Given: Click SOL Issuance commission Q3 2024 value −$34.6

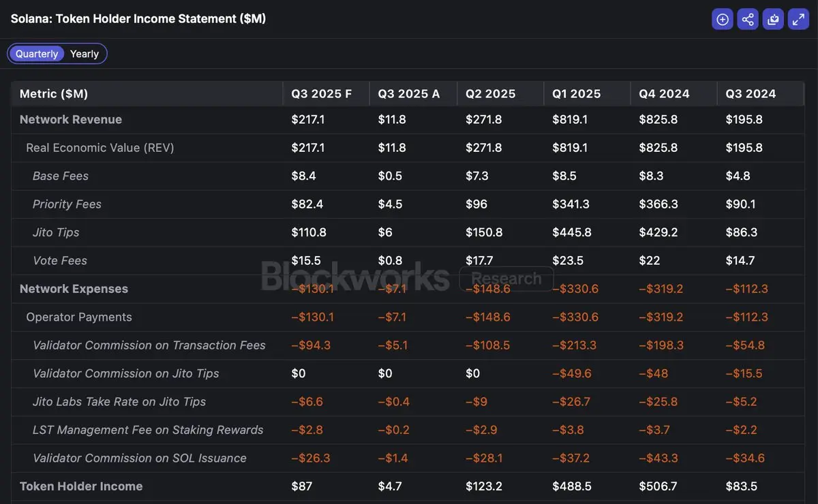Looking at the screenshot, I should (x=745, y=458).
